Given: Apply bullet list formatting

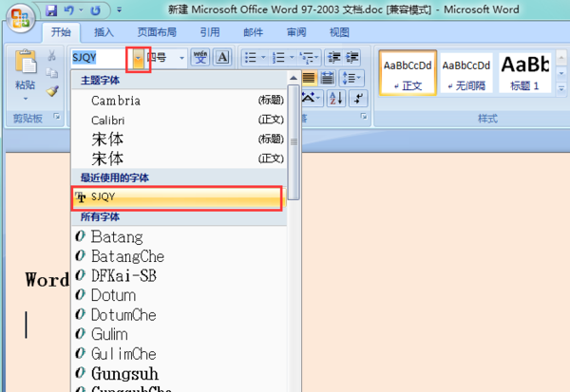Looking at the screenshot, I should tap(251, 57).
